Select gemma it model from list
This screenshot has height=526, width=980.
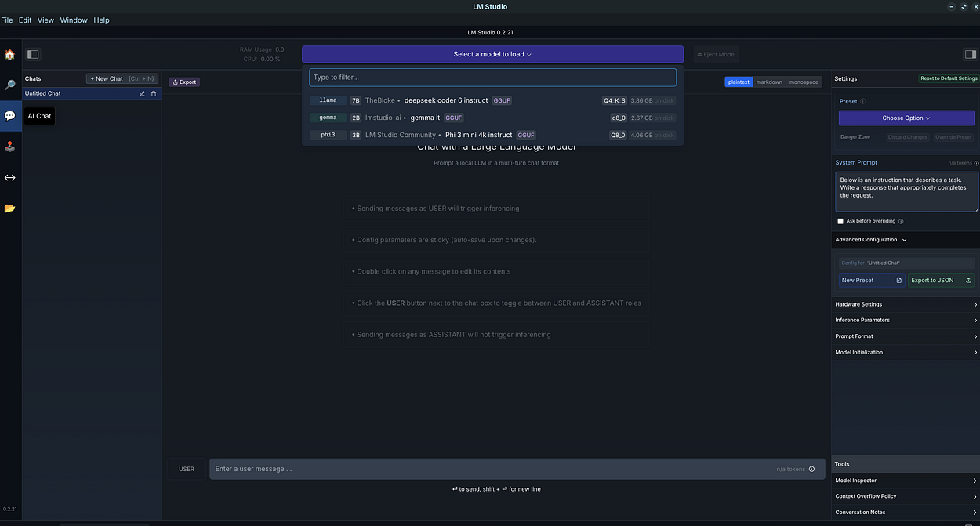(492, 118)
